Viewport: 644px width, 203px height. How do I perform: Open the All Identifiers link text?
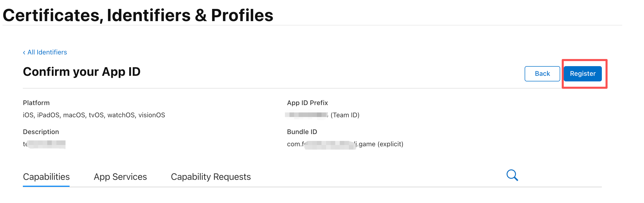click(x=47, y=52)
